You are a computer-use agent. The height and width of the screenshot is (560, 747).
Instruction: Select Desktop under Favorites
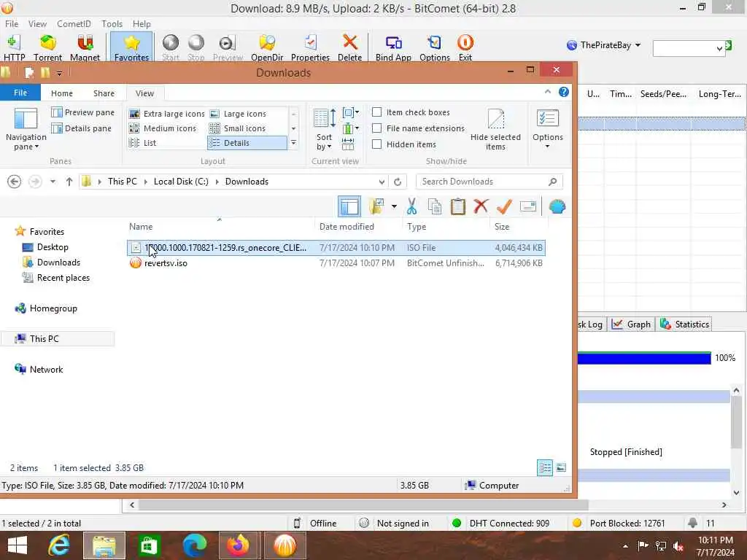click(53, 247)
